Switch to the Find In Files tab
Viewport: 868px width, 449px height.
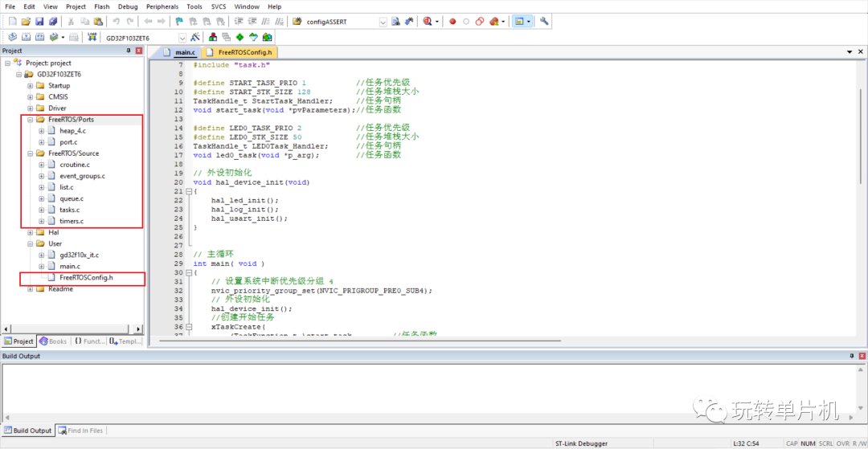coord(84,431)
